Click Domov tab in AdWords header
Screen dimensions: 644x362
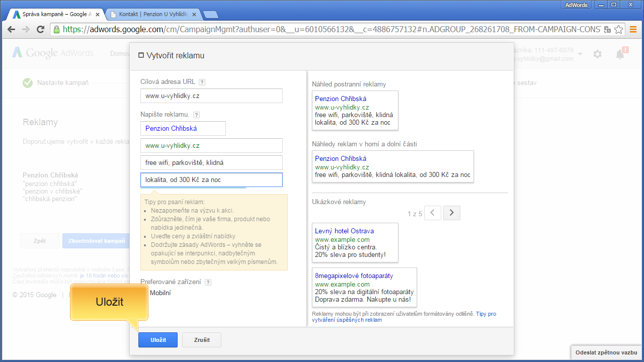[120, 53]
